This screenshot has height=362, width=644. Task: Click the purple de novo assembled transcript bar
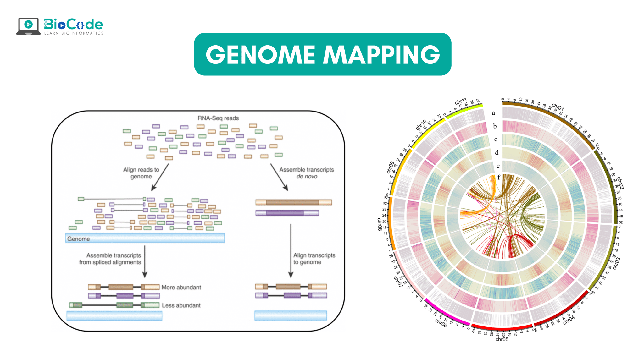coord(287,213)
